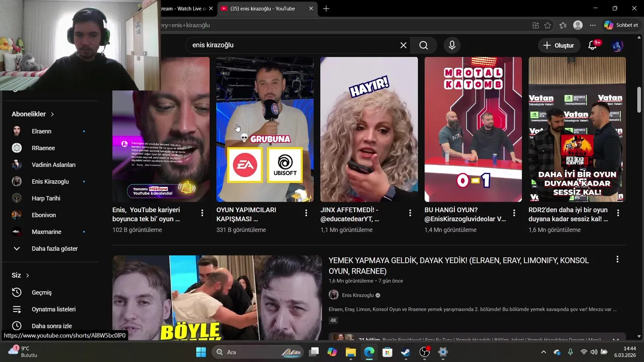Open Edge settings and more menu
This screenshot has height=362, width=644.
(x=593, y=25)
